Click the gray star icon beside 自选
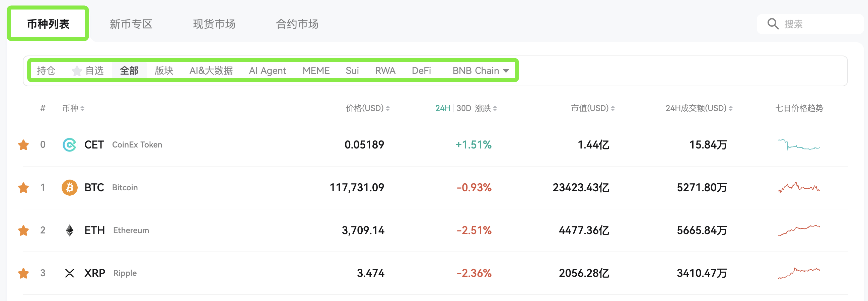 pyautogui.click(x=77, y=71)
